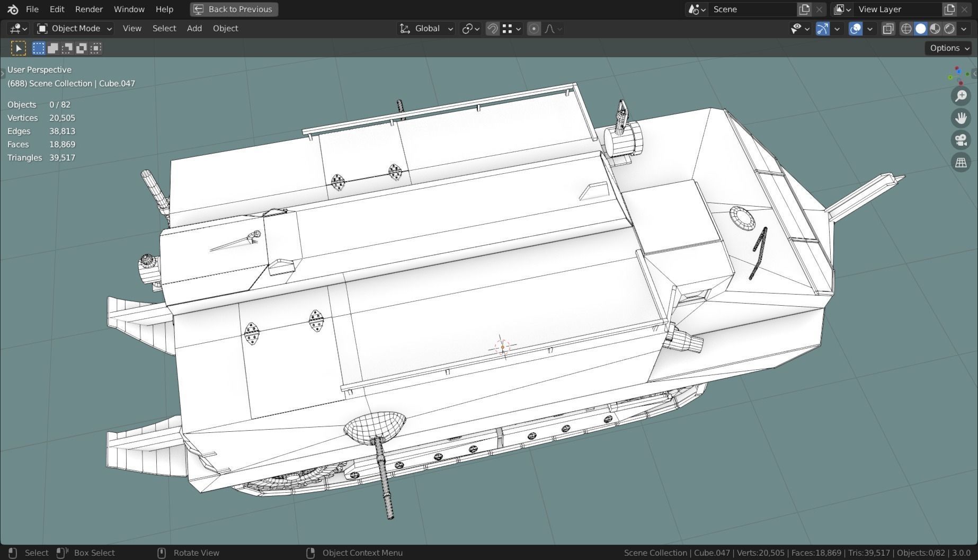
Task: Toggle proportional editing
Action: 534,29
